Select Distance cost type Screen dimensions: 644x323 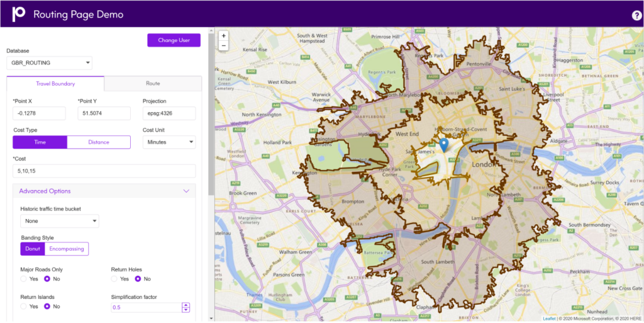point(99,142)
